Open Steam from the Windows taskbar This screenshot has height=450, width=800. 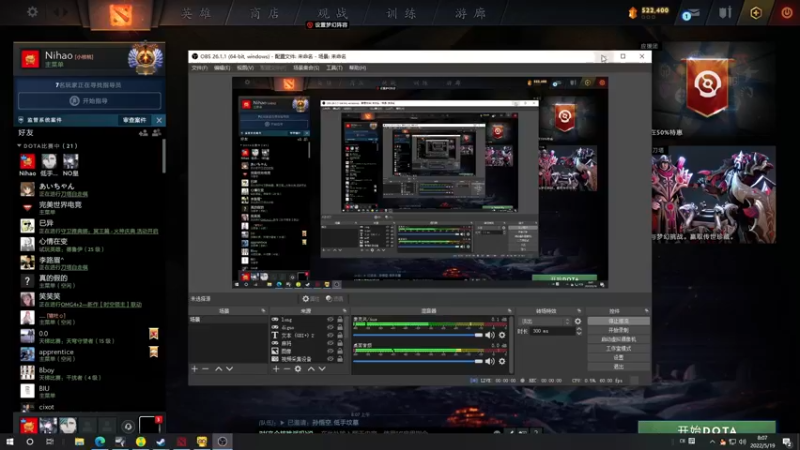click(161, 441)
